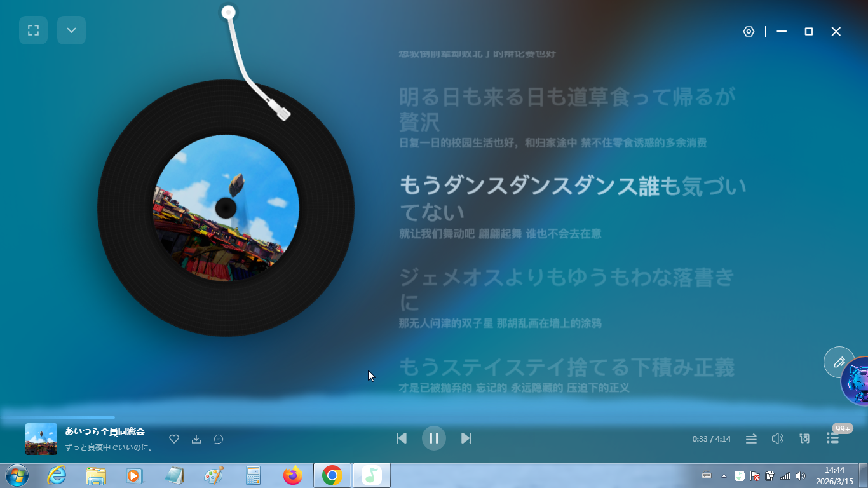Enter fullscreen player mode
This screenshot has height=488, width=868.
(x=33, y=30)
